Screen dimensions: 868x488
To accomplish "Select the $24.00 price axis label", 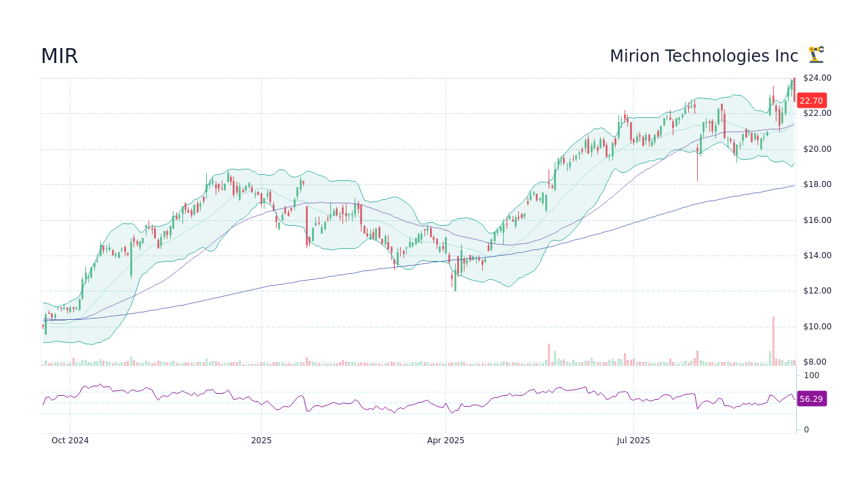I will [816, 77].
